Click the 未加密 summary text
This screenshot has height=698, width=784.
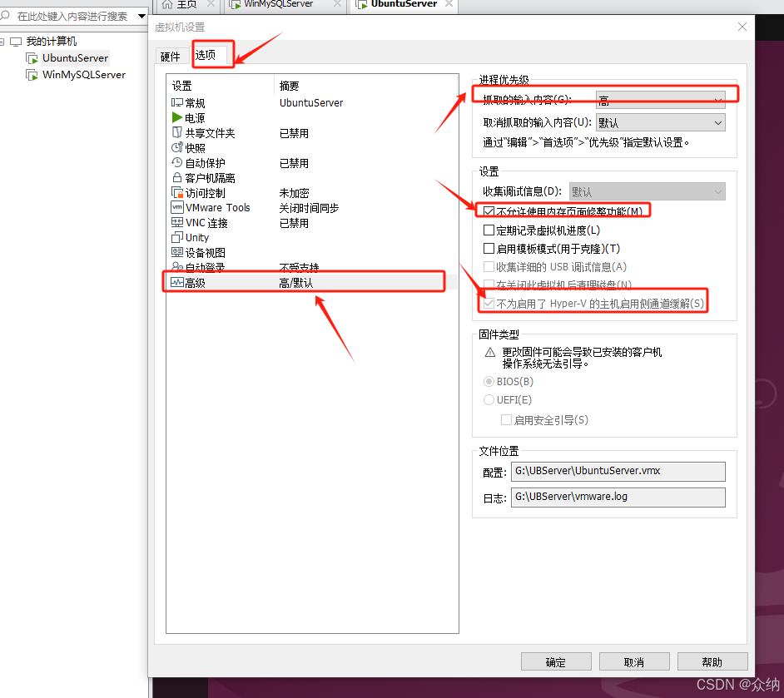click(x=294, y=193)
